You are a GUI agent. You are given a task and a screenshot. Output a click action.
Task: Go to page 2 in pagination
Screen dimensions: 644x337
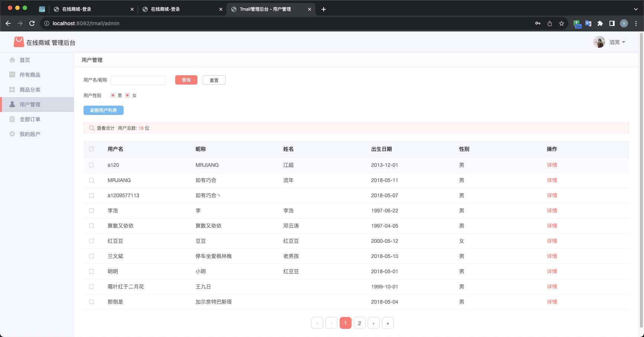click(x=359, y=323)
